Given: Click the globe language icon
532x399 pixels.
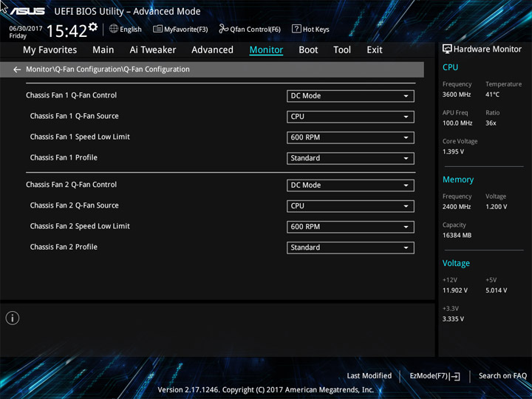Looking at the screenshot, I should pos(114,29).
